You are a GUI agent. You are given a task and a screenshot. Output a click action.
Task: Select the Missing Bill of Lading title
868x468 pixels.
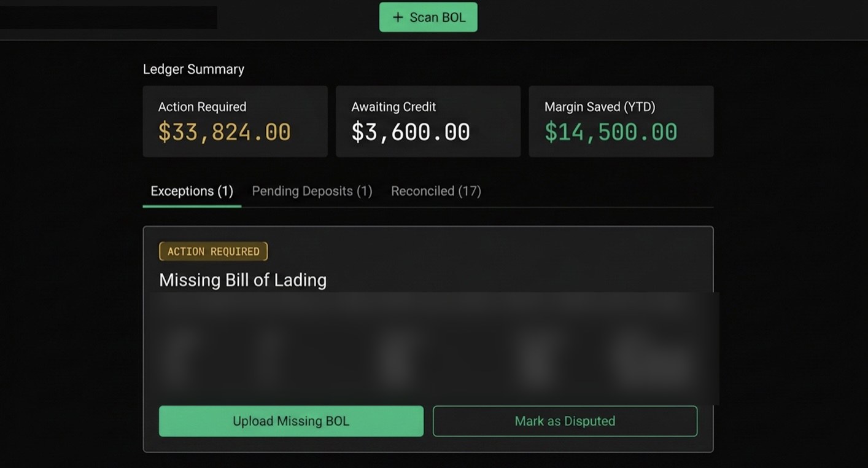[x=242, y=280]
